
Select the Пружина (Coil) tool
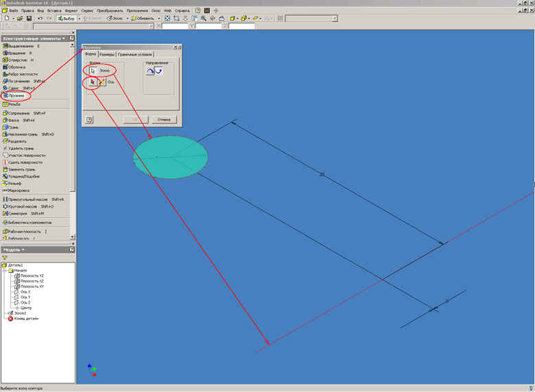(x=14, y=96)
